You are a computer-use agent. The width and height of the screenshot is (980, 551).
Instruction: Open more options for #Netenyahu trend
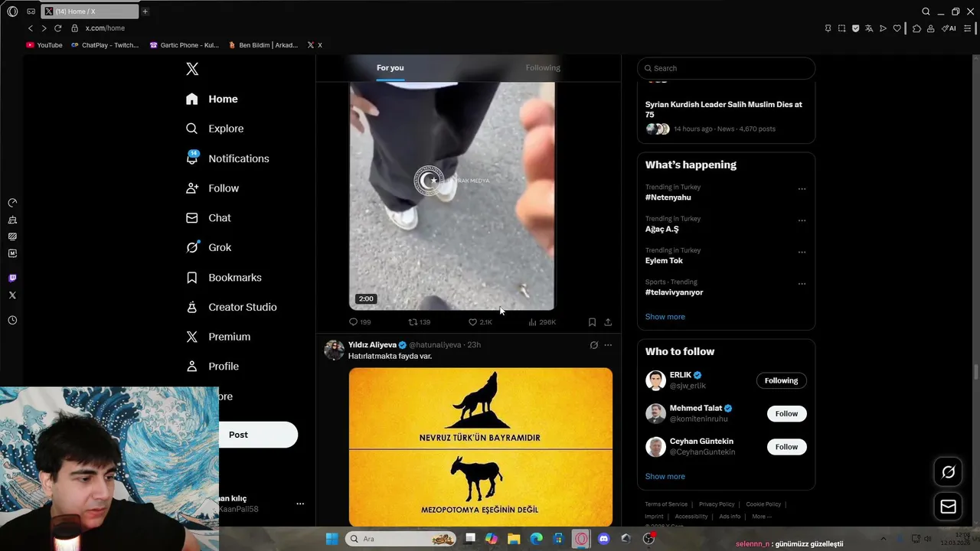pos(802,189)
